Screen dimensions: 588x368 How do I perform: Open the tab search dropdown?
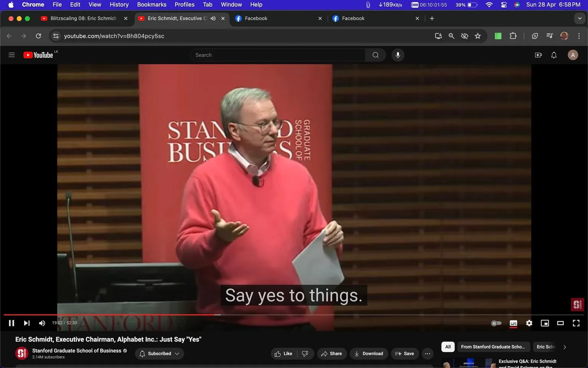[580, 18]
